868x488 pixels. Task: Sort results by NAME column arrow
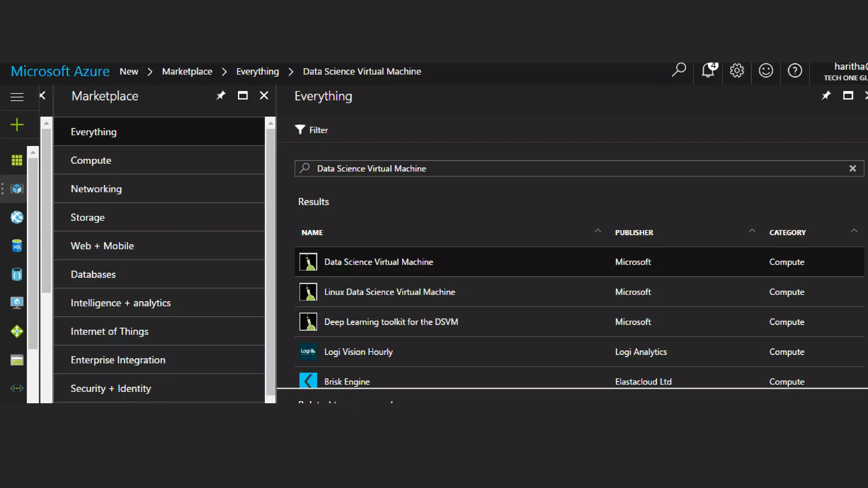[598, 231]
